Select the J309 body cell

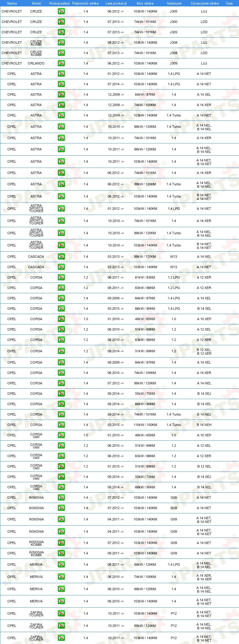pos(174,63)
